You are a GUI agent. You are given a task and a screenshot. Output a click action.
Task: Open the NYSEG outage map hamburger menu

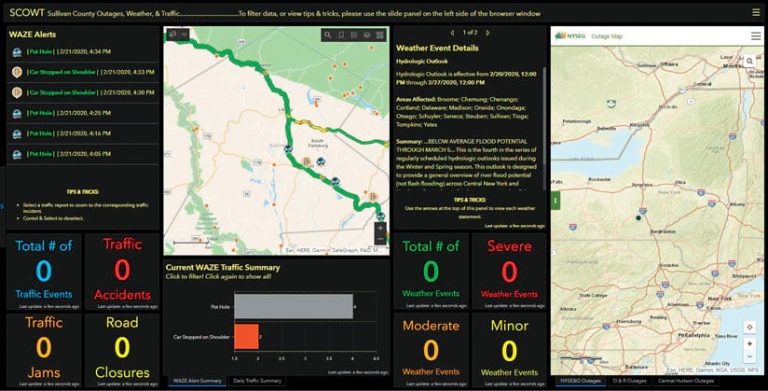pyautogui.click(x=756, y=36)
